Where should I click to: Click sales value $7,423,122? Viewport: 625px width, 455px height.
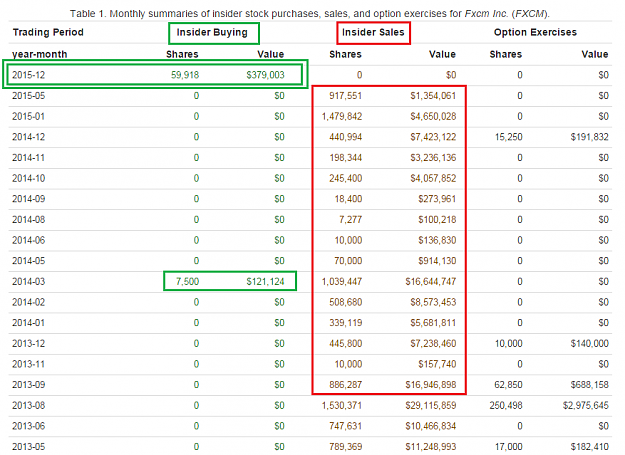pyautogui.click(x=433, y=137)
